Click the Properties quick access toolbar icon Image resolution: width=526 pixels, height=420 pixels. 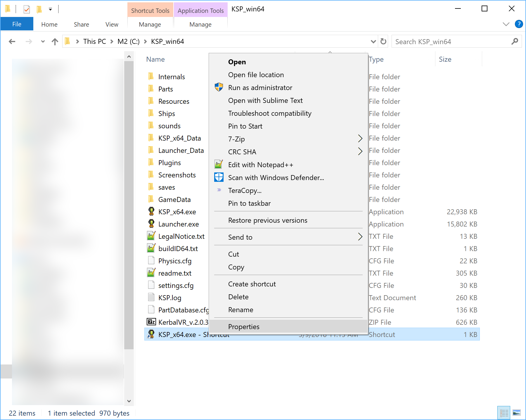point(27,9)
